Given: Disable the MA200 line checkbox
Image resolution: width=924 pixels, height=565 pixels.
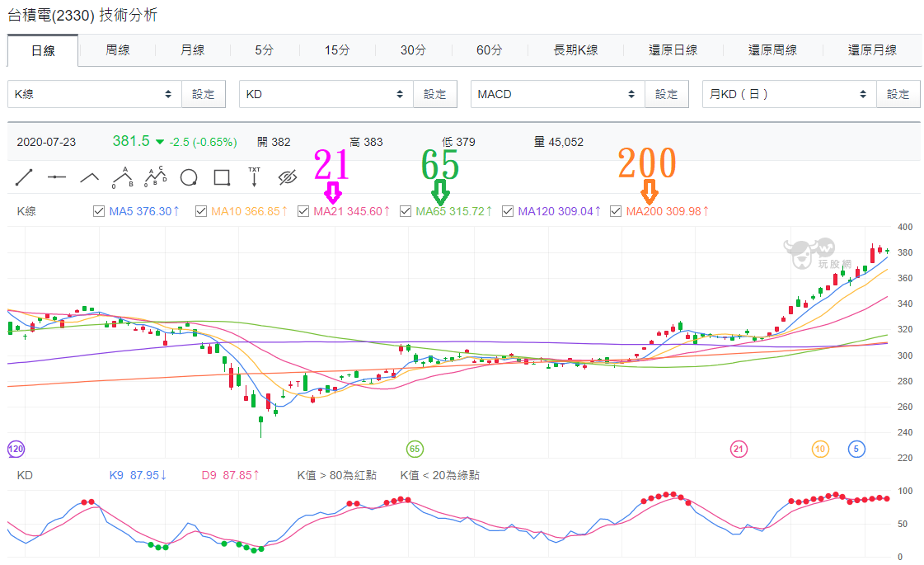Looking at the screenshot, I should [616, 211].
